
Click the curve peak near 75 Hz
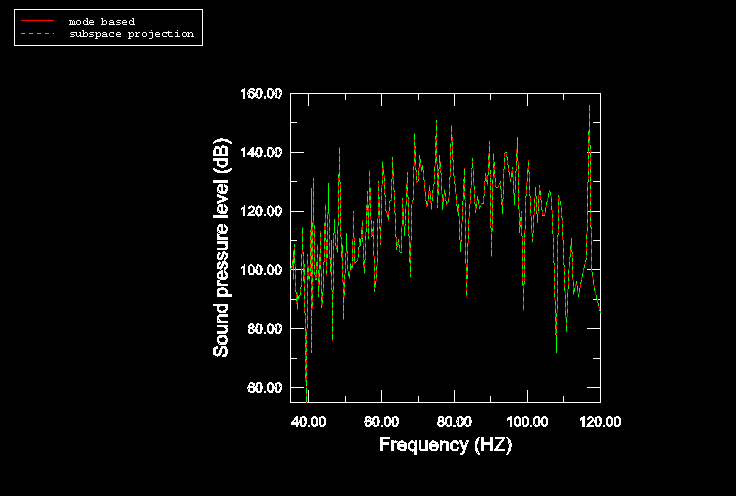(x=436, y=122)
